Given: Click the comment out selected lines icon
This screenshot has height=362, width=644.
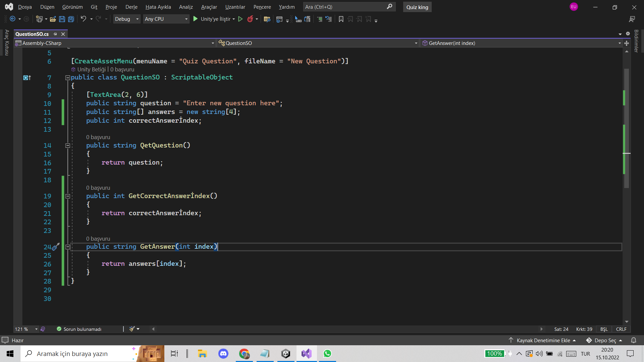Looking at the screenshot, I should point(320,19).
